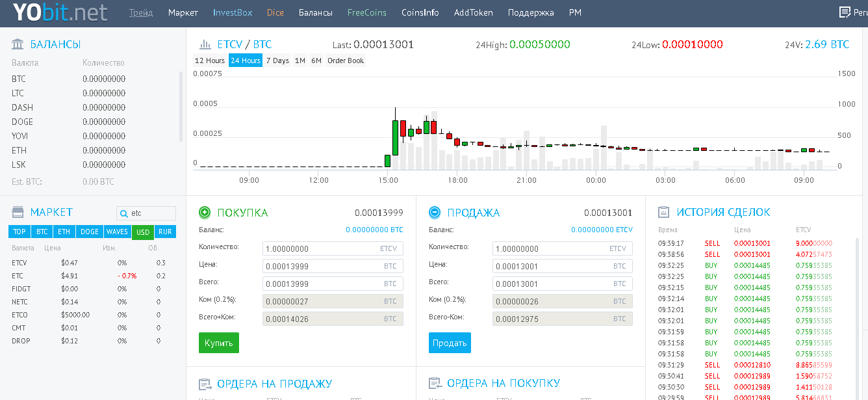This screenshot has height=400, width=868.
Task: Select the BTC market tab
Action: pyautogui.click(x=42, y=232)
